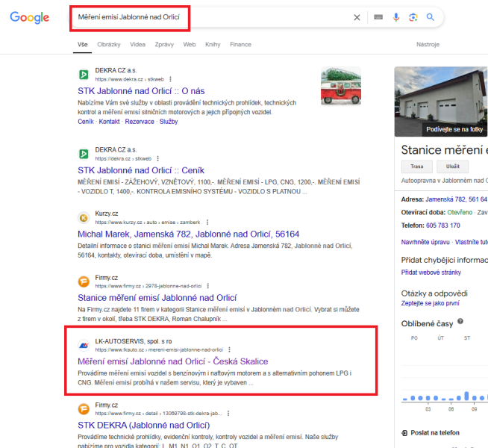
Task: Switch to the Videa tab
Action: [x=137, y=44]
